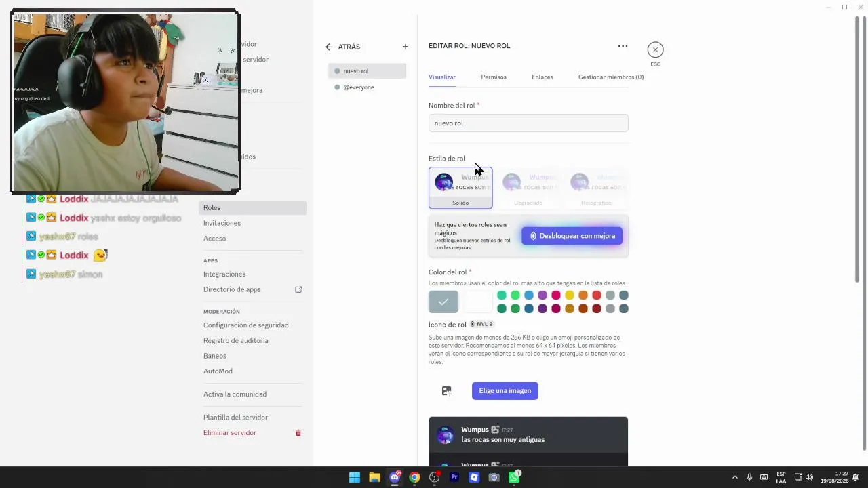Screen dimensions: 868x488
Task: Select the Holográfico role style
Action: (596, 188)
